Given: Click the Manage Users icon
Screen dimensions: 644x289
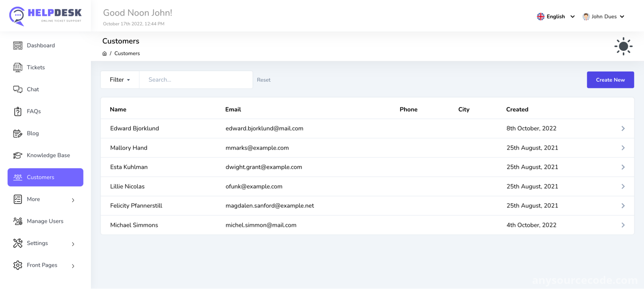Looking at the screenshot, I should coord(18,221).
